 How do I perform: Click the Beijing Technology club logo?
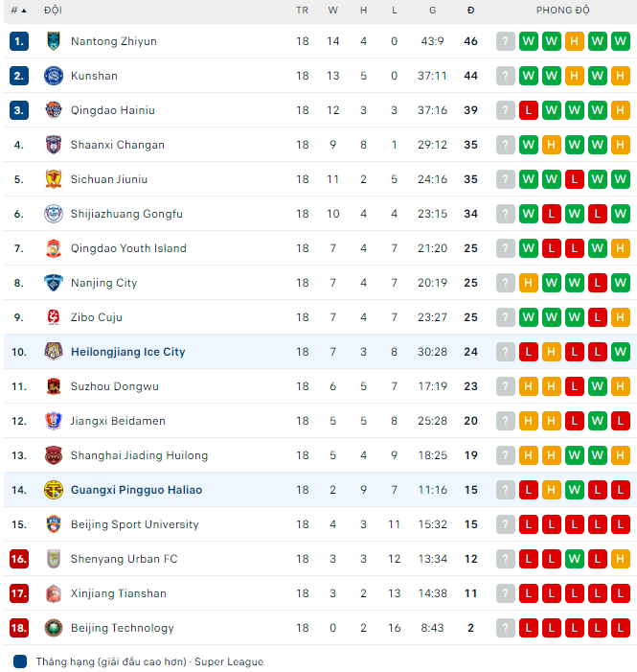[x=54, y=628]
